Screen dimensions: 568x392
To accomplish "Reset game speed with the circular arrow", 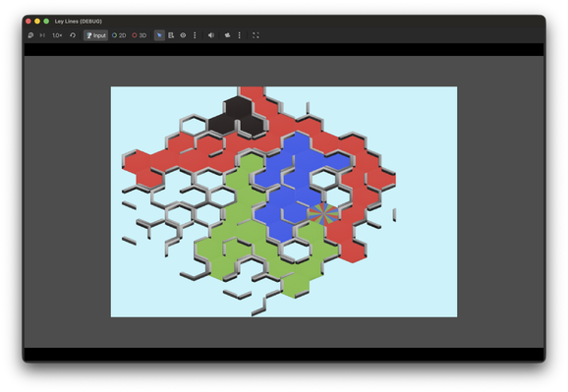I will tap(73, 35).
